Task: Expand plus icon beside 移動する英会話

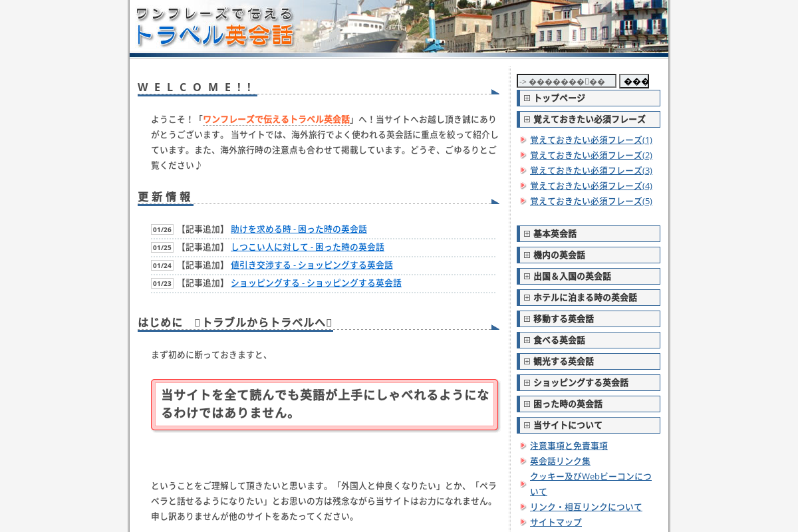Action: 527,319
